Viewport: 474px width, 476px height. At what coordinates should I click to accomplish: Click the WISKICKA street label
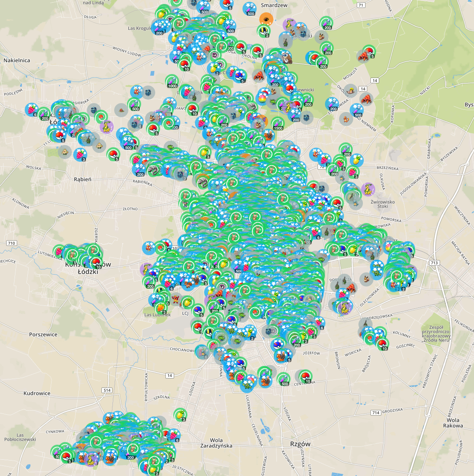(x=353, y=353)
